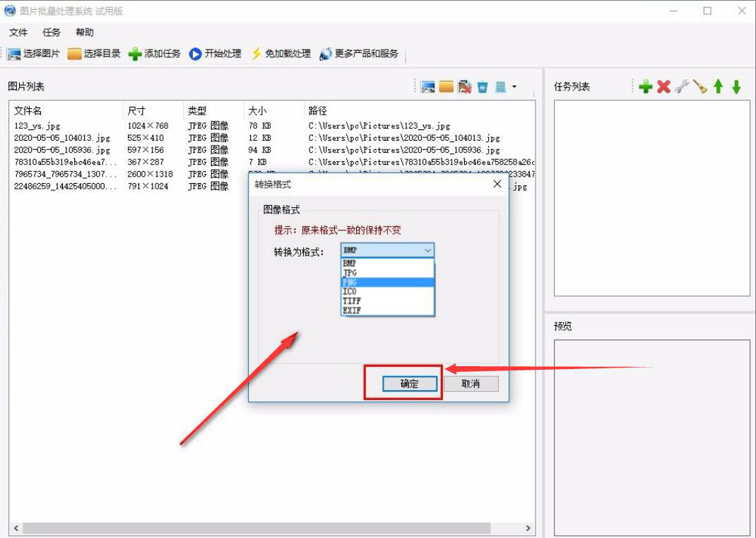Click the green plus icon in the task list toolbar
Image resolution: width=756 pixels, height=538 pixels.
[x=646, y=86]
